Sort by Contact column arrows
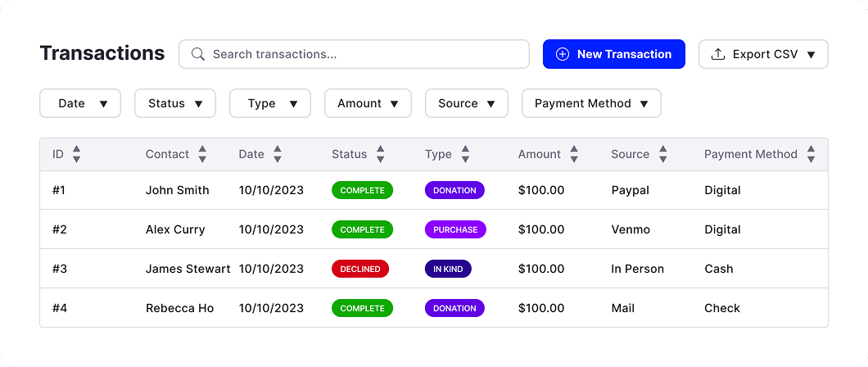 point(202,154)
